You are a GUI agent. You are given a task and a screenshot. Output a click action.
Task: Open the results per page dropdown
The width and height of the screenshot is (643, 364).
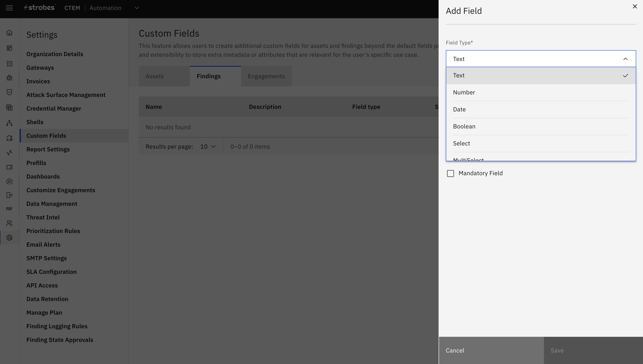pos(208,147)
